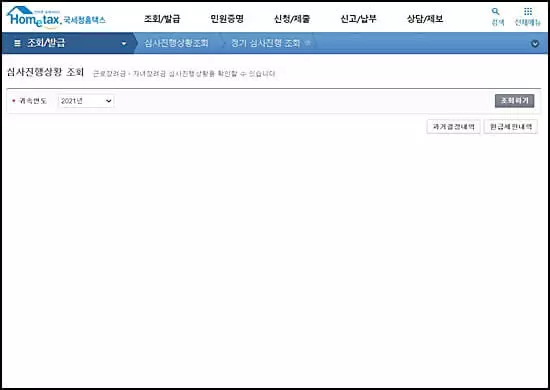
Task: Click the 심사진행상황 조회 page heading
Action: [45, 72]
